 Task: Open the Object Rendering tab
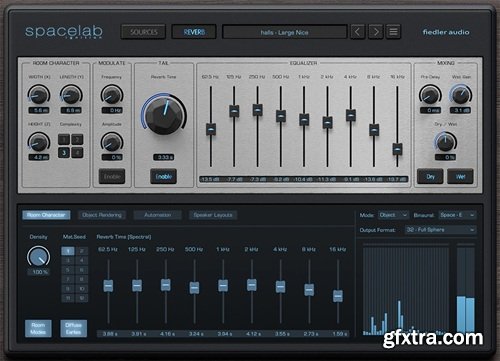(x=102, y=215)
